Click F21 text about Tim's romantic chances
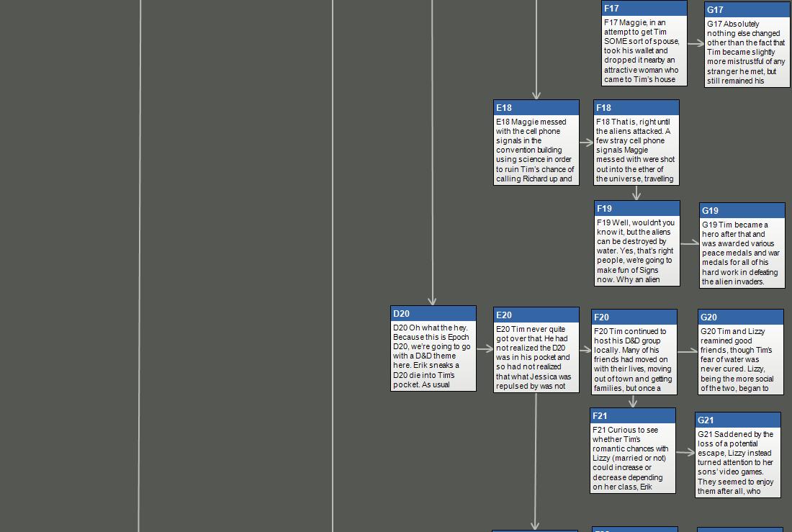Screen dimensions: 792x532 click(x=632, y=458)
